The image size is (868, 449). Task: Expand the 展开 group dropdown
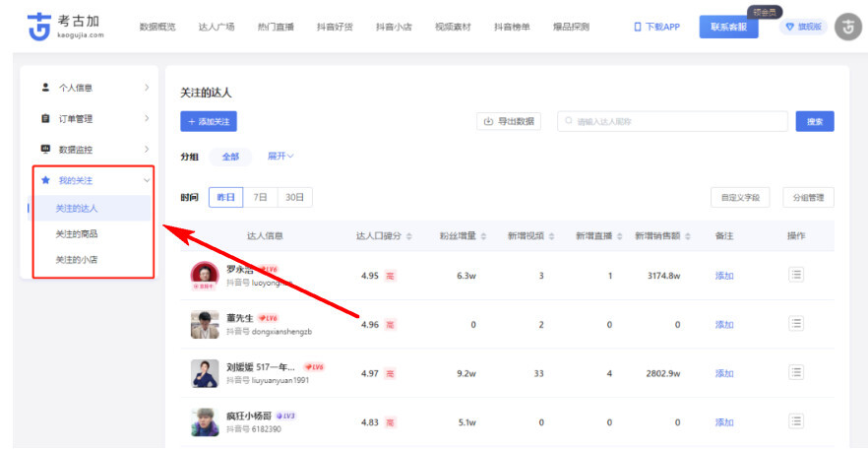(x=280, y=156)
